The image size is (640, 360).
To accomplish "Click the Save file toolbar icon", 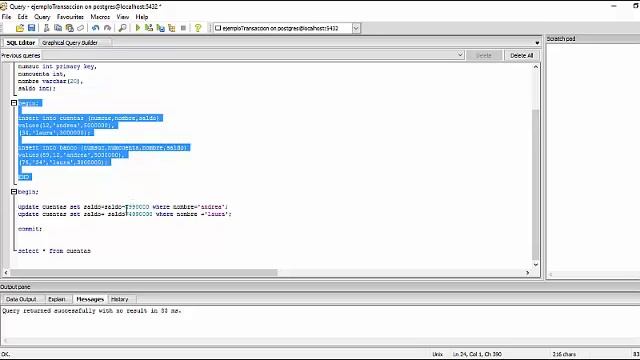I will [x=31, y=28].
